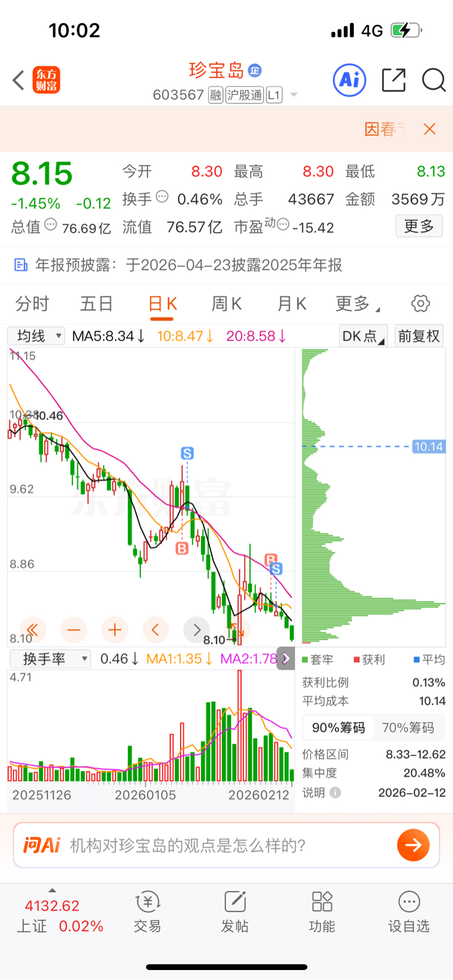Tap the B buy marker near 9.62

tap(182, 549)
